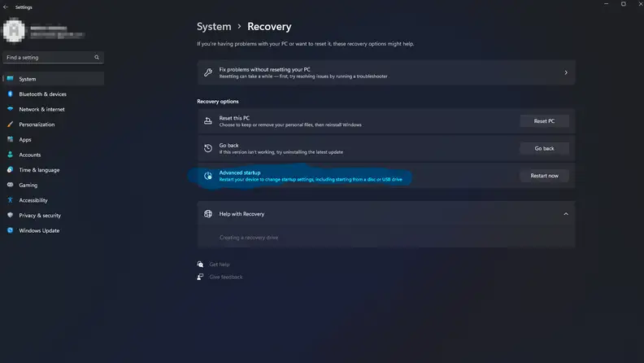Click the back arrow in Settings title bar
The image size is (644, 363).
6,7
